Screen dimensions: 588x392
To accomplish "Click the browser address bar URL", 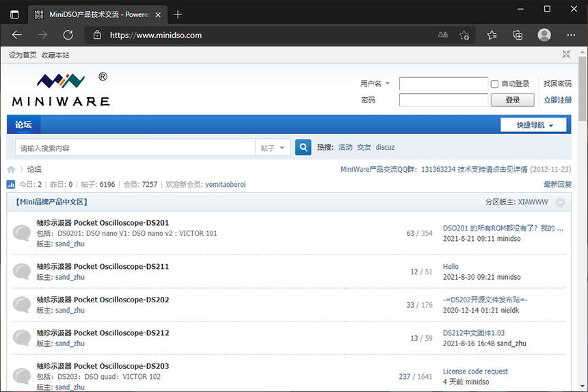I will tap(156, 35).
